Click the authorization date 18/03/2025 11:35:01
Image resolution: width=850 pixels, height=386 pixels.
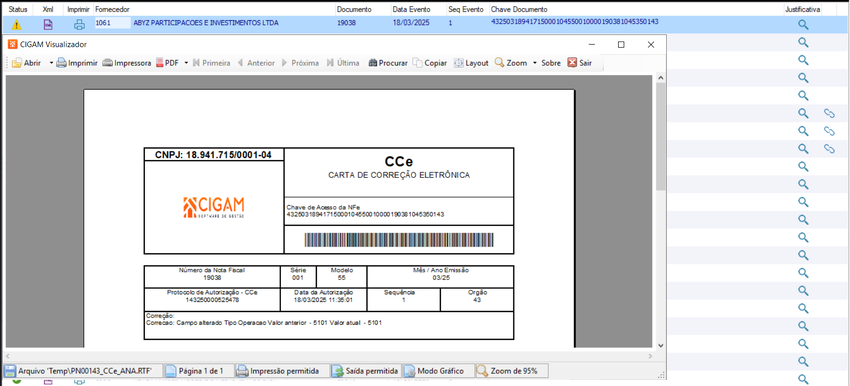323,299
